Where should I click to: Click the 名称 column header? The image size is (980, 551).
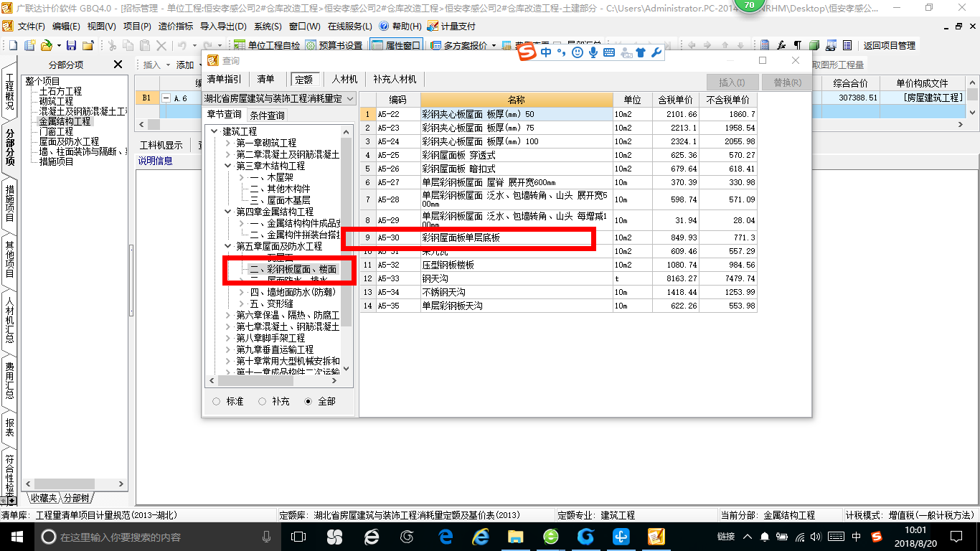(x=517, y=100)
